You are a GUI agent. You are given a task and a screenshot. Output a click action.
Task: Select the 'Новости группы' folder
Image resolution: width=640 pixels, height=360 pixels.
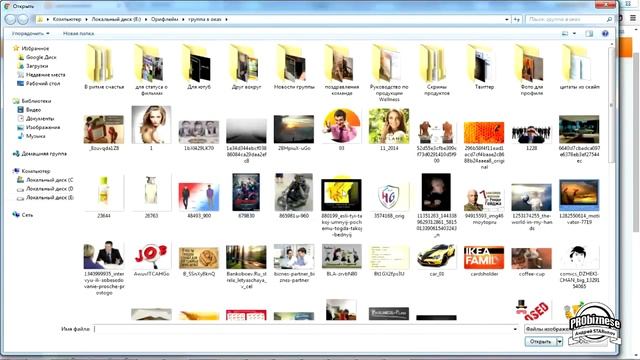click(294, 67)
